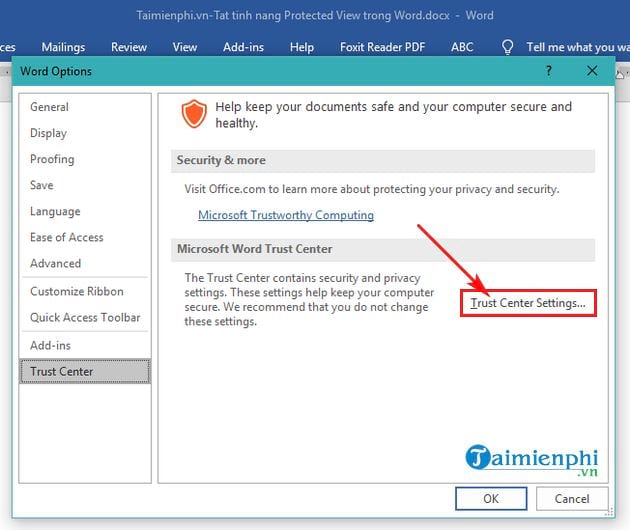The image size is (630, 530).
Task: Open the Mailings ribbon tab
Action: pyautogui.click(x=65, y=47)
